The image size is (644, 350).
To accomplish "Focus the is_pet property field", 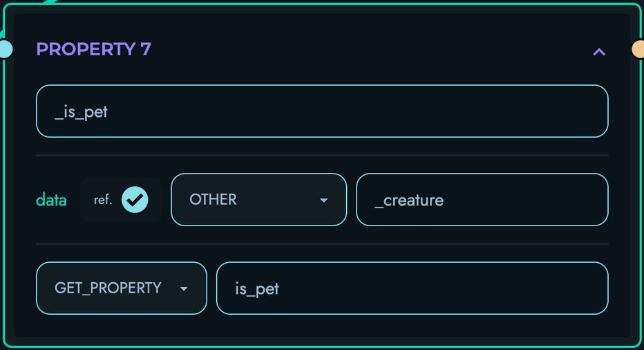I will (412, 288).
